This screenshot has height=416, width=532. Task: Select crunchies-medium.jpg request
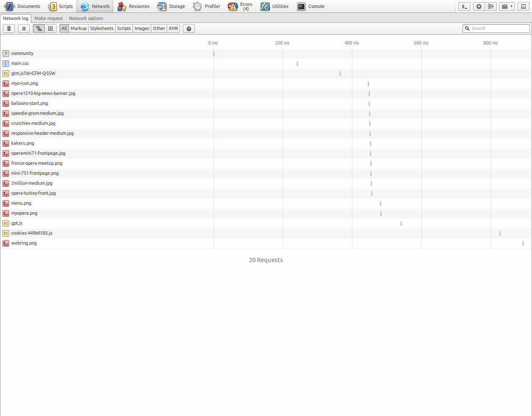[266, 123]
